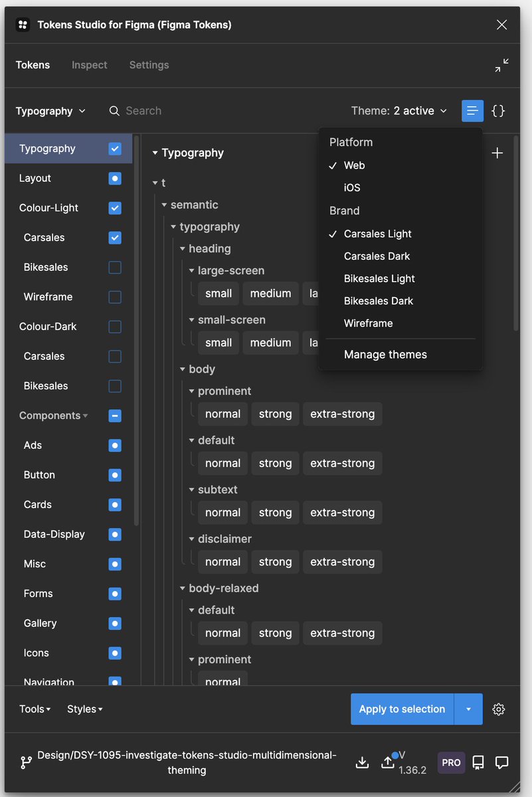The height and width of the screenshot is (797, 532).
Task: Open the Theme: 2 active dropdown
Action: pos(399,111)
